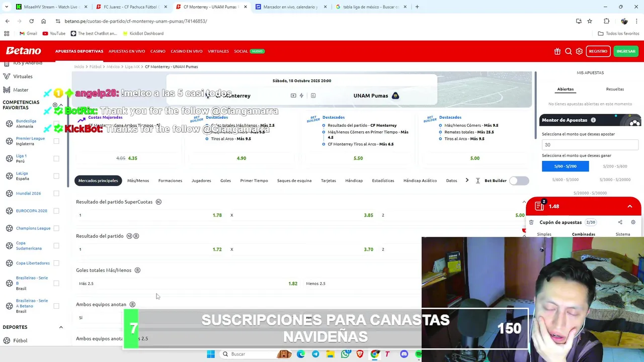Screen dimensions: 644x362
Task: Check the Premier League Inglaterra checkbox
Action: (56, 141)
